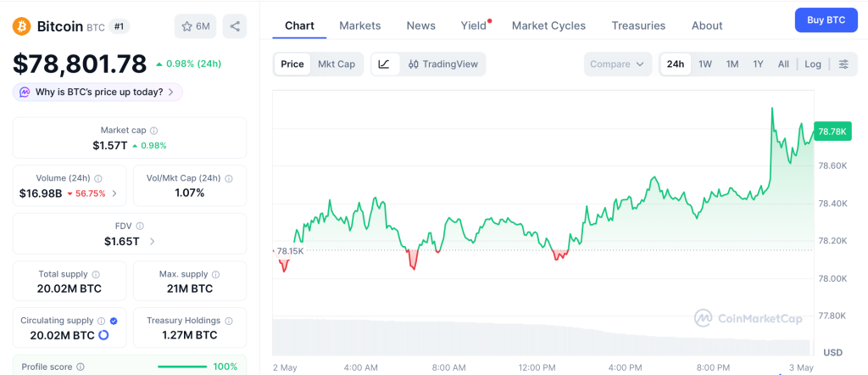Screen dimensions: 868x375
Task: Click the share icon beside Bitcoin
Action: [x=235, y=26]
